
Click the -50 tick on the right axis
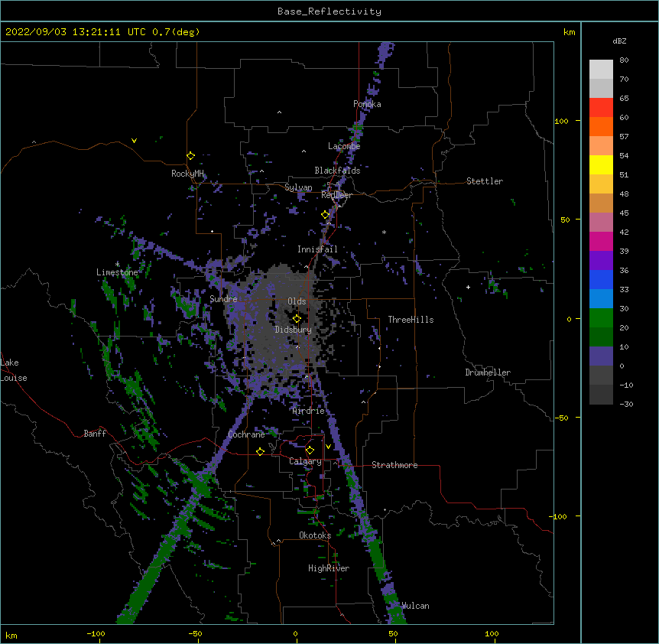tap(561, 418)
